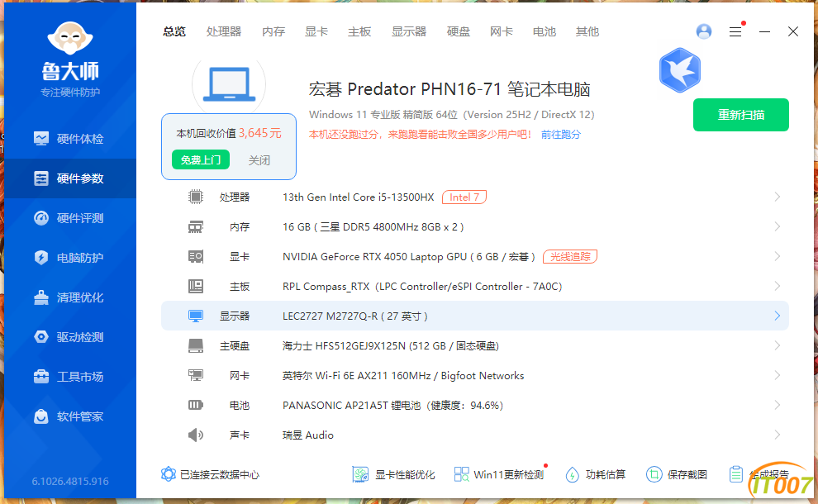Screen dimensions: 818x504
Task: Click the 重新扫描 rescan button
Action: pyautogui.click(x=741, y=115)
